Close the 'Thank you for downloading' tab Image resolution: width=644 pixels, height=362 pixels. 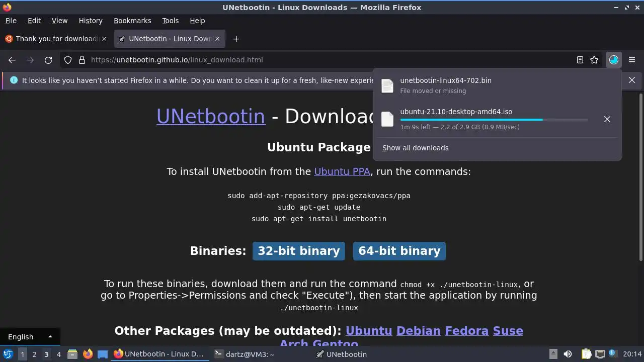pos(104,39)
